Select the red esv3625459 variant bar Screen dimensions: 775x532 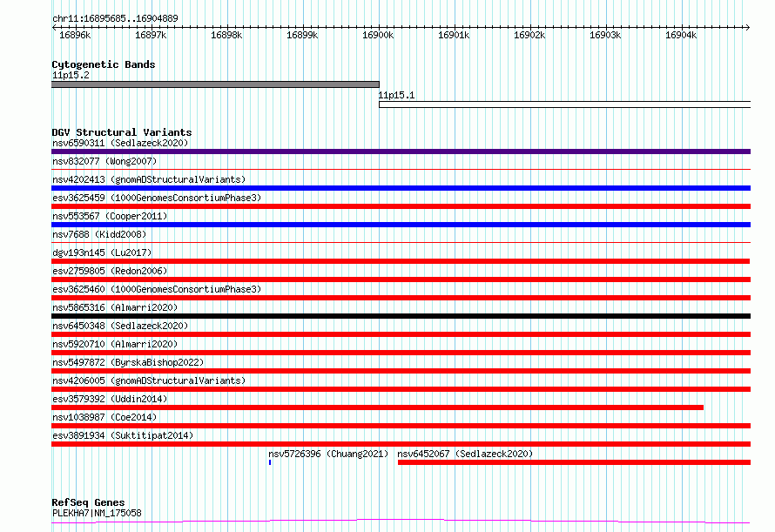point(401,206)
